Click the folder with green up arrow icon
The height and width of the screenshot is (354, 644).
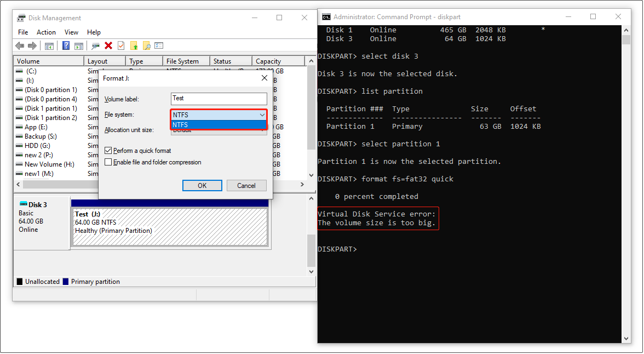[x=134, y=45]
